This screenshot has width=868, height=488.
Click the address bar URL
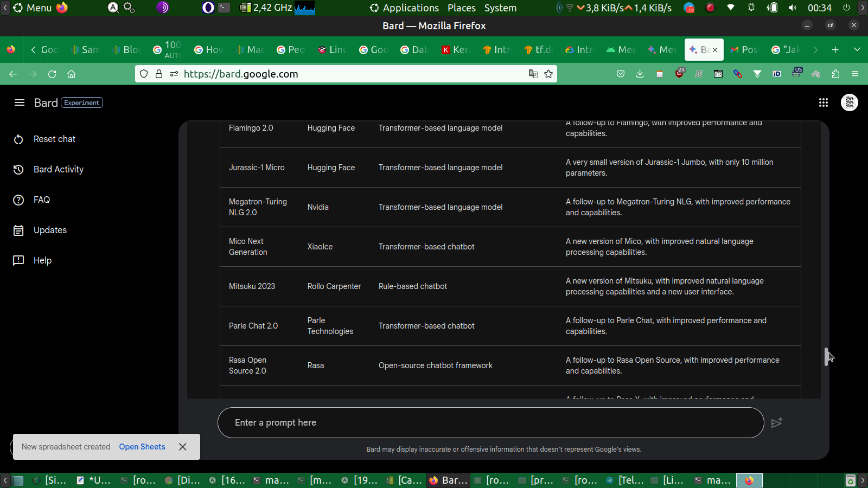pos(241,74)
